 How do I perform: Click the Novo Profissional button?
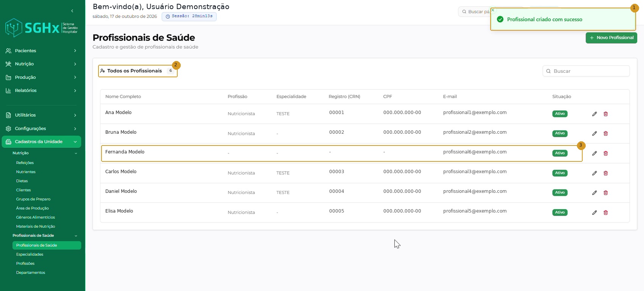[611, 38]
